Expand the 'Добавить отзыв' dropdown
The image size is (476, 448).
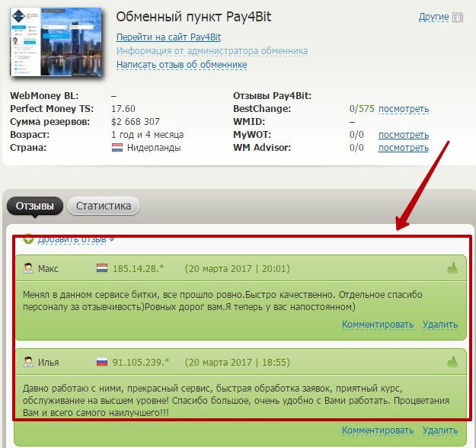click(72, 239)
